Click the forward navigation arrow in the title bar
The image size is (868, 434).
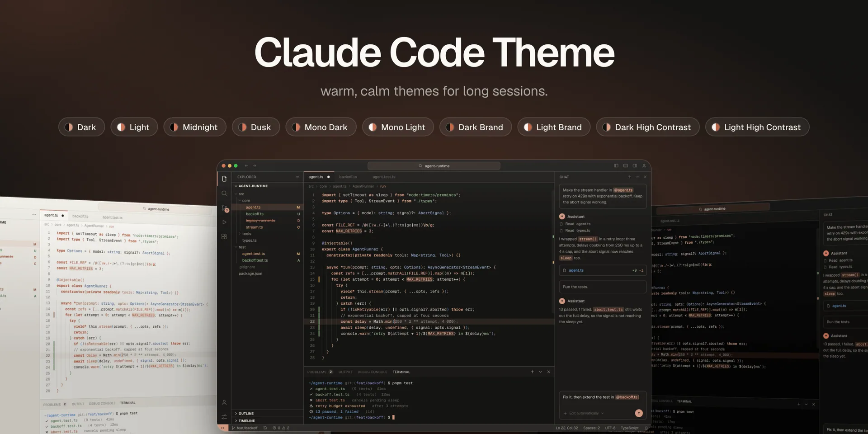coord(255,166)
